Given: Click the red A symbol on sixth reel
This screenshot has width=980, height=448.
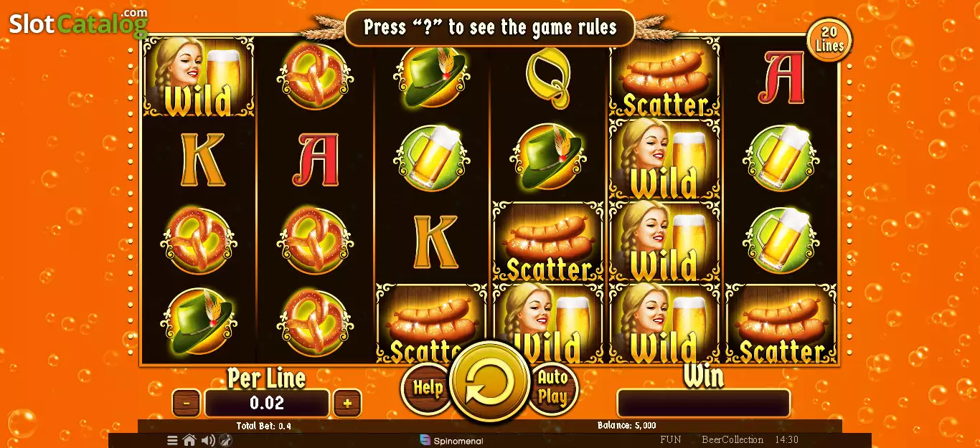Looking at the screenshot, I should (781, 77).
